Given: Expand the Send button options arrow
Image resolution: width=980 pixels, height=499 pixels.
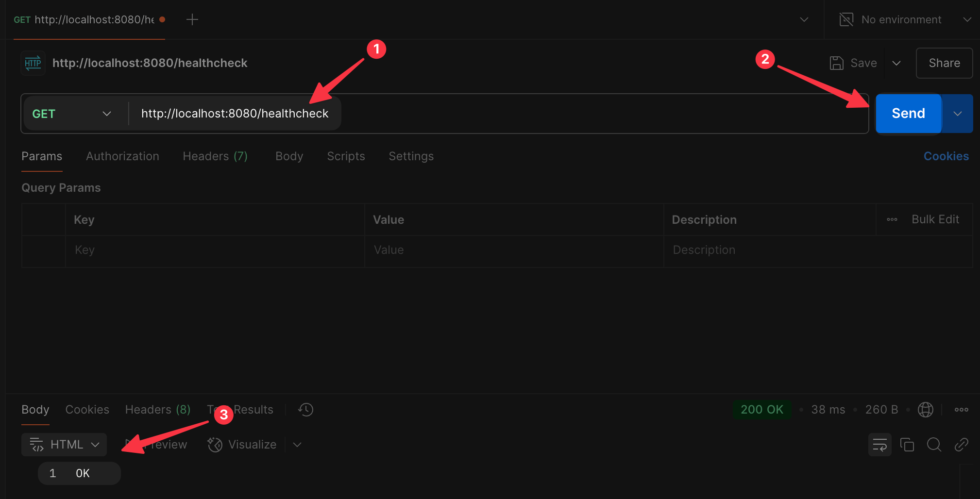Looking at the screenshot, I should click(x=957, y=114).
